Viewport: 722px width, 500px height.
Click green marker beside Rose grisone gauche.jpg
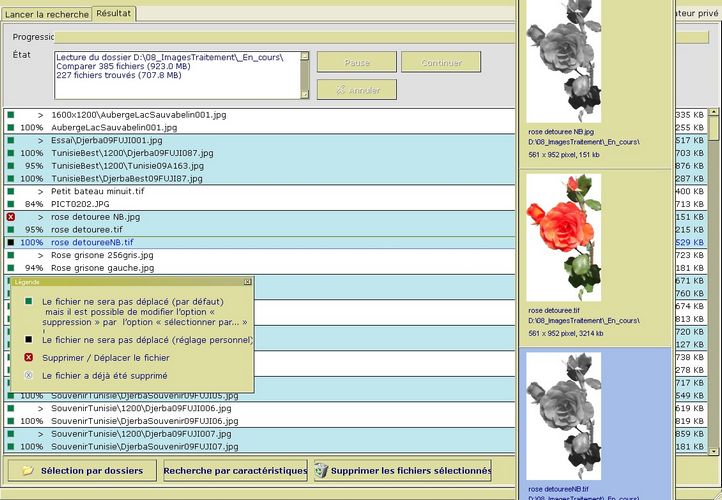click(10, 268)
